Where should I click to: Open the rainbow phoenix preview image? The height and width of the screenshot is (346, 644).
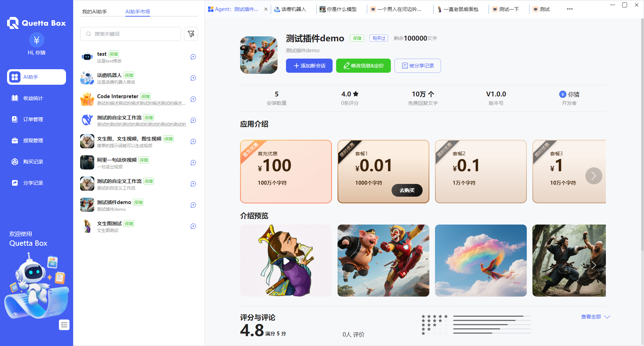click(481, 261)
